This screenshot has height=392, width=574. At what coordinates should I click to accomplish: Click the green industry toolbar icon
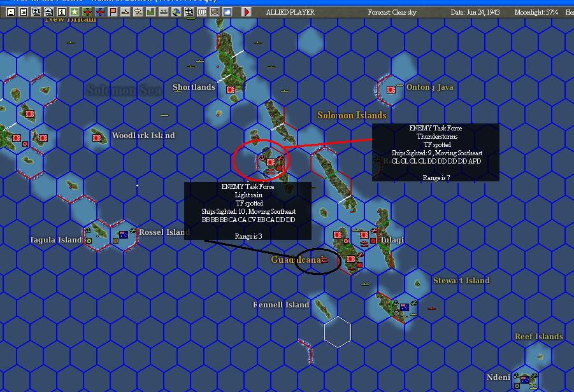tap(151, 12)
